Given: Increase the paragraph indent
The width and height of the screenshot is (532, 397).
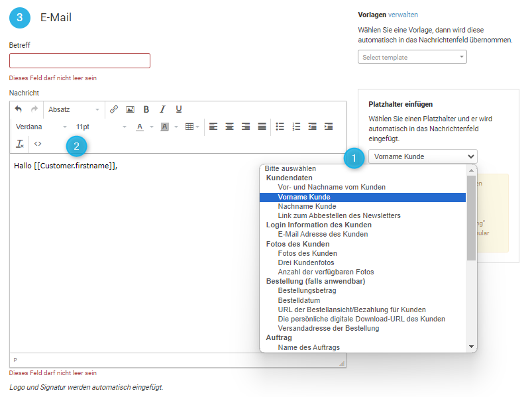Looking at the screenshot, I should coord(329,127).
